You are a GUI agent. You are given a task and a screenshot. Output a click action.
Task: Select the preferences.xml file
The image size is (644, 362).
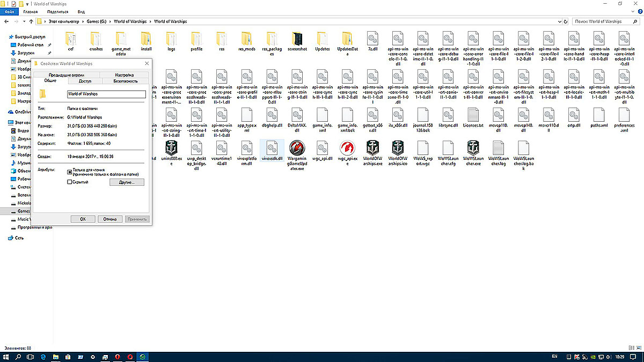click(624, 120)
